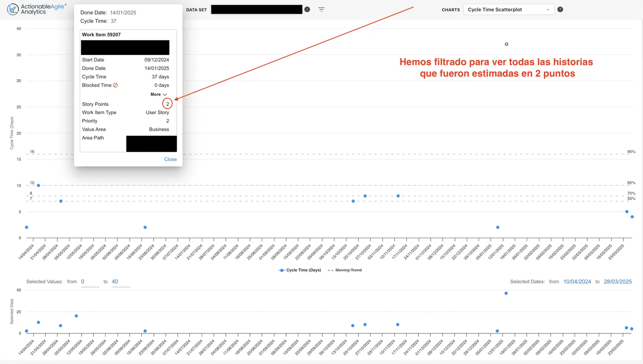Click the chevron arrow in charts selector
This screenshot has height=364, width=643.
[x=548, y=10]
